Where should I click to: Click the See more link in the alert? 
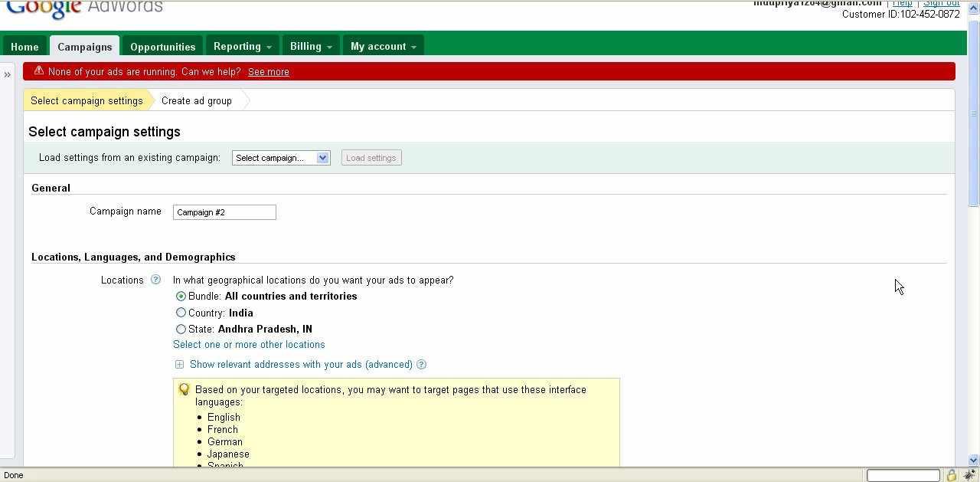268,72
